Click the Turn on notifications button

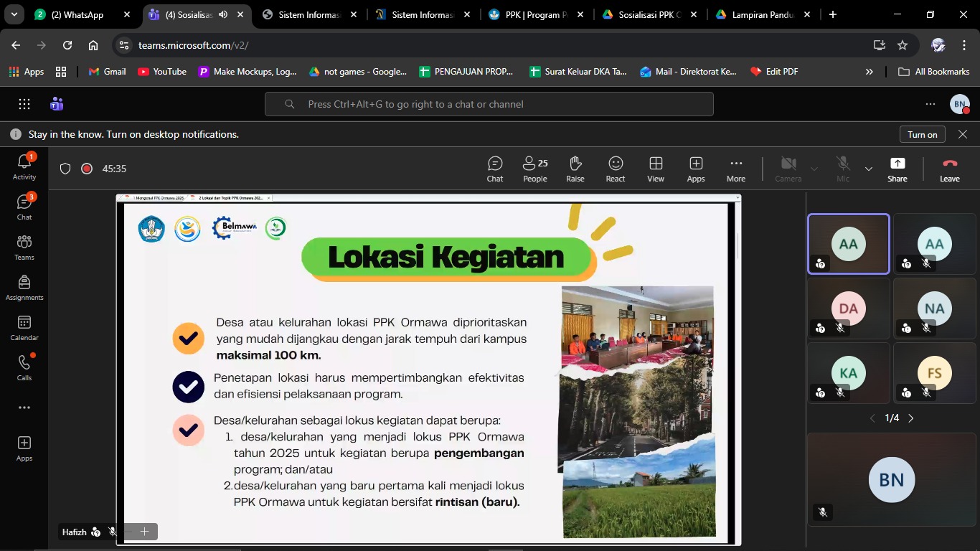(x=922, y=134)
